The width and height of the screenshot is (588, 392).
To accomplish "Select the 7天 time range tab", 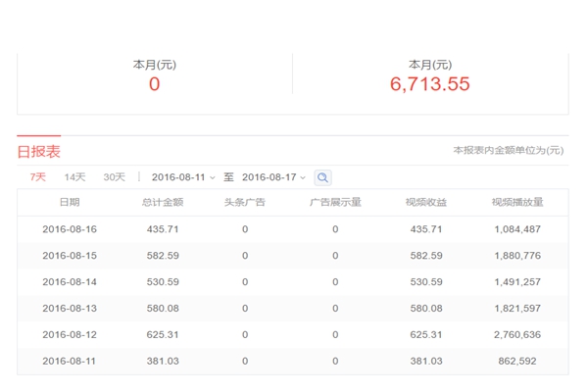I will pyautogui.click(x=38, y=177).
